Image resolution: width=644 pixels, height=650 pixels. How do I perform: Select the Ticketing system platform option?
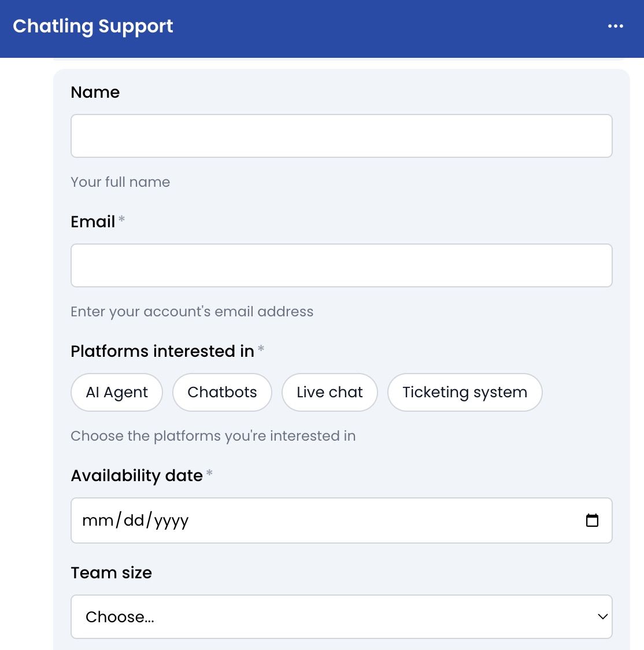[465, 392]
